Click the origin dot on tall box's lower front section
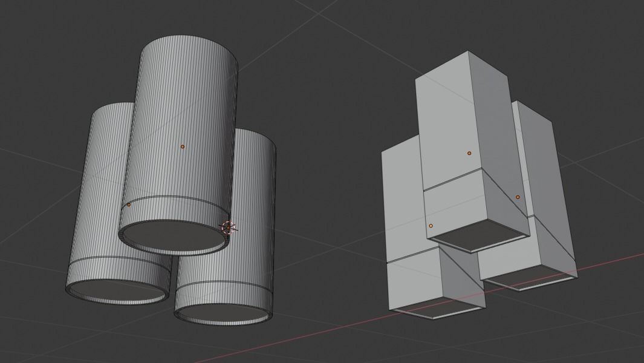The width and height of the screenshot is (644, 363). tap(431, 226)
